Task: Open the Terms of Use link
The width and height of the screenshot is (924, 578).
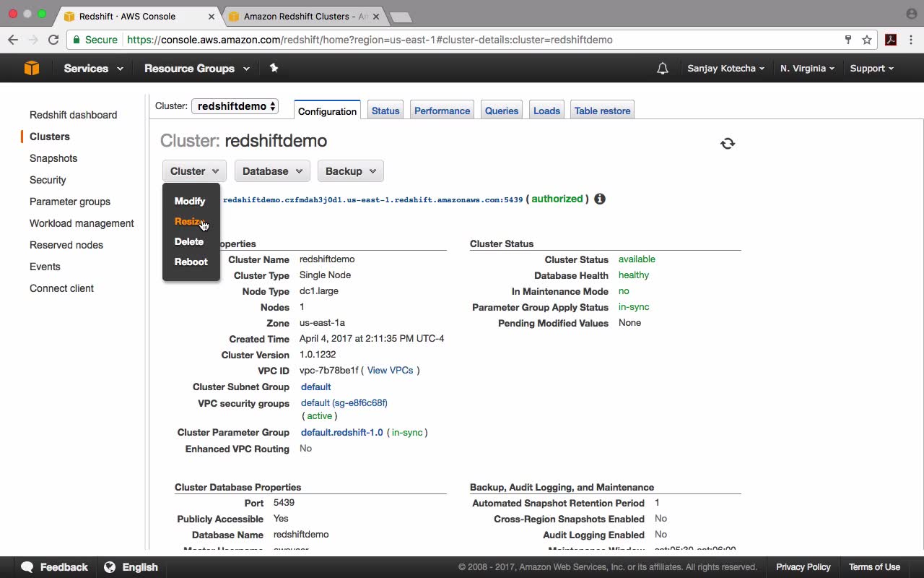Action: [874, 567]
